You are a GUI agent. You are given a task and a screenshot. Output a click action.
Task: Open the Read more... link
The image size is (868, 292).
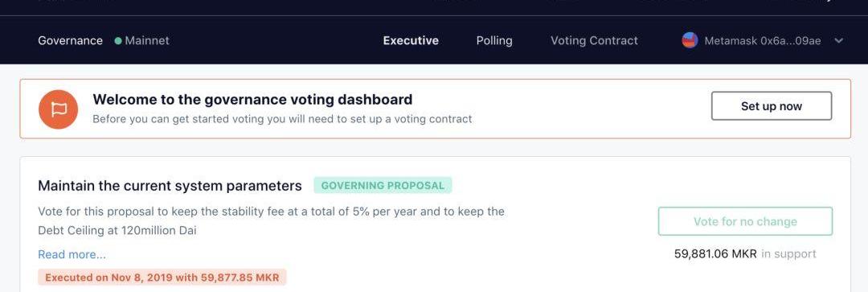tap(72, 254)
